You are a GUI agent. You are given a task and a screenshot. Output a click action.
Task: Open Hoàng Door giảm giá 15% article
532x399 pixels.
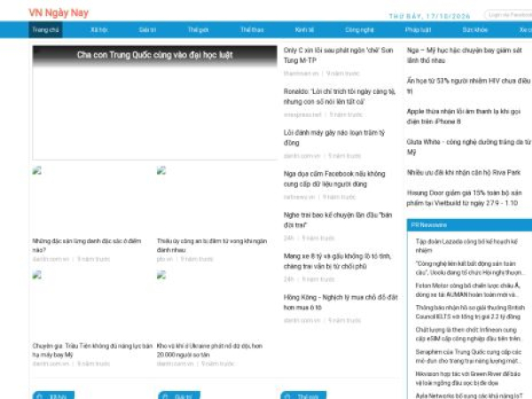(465, 198)
